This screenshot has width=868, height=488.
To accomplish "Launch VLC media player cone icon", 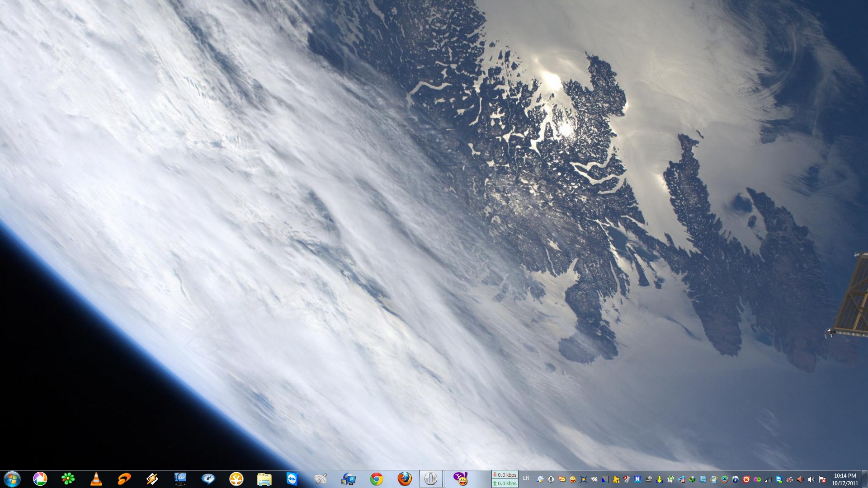I will [x=96, y=479].
